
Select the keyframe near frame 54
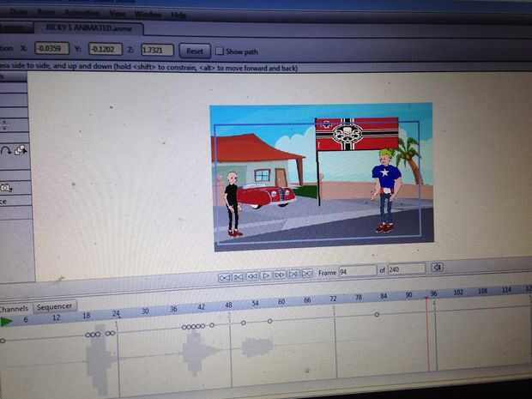pos(244,323)
